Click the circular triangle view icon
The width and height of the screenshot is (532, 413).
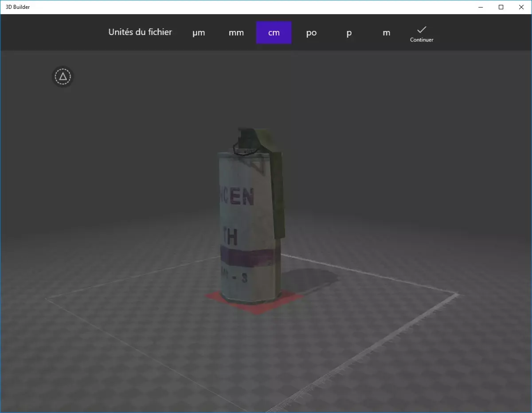[x=63, y=77]
